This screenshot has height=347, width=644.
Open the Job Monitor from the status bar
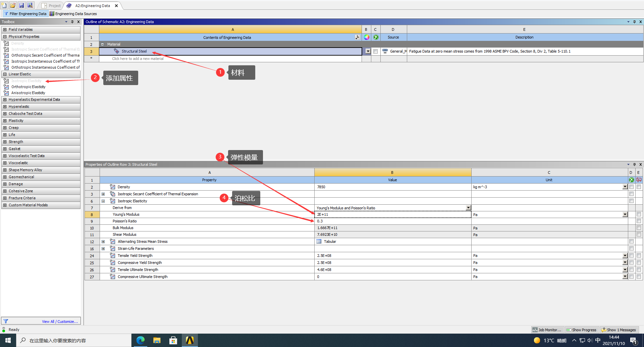(x=547, y=330)
